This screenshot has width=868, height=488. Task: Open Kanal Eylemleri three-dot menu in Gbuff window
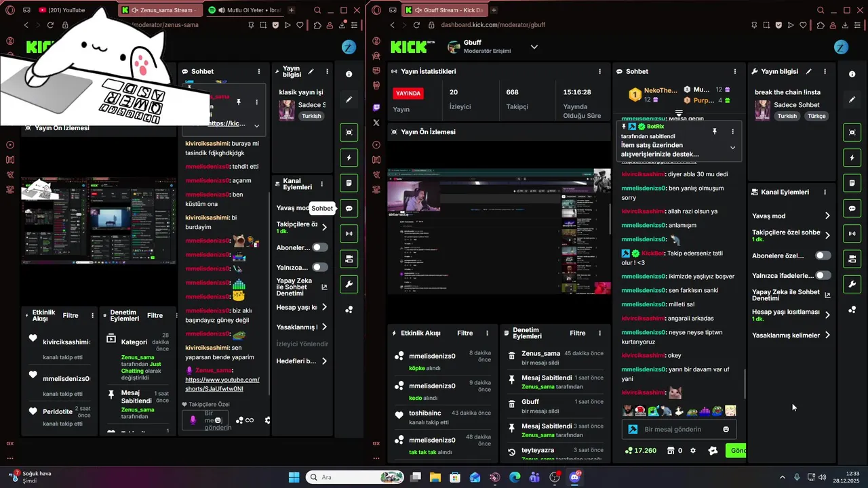pos(825,192)
